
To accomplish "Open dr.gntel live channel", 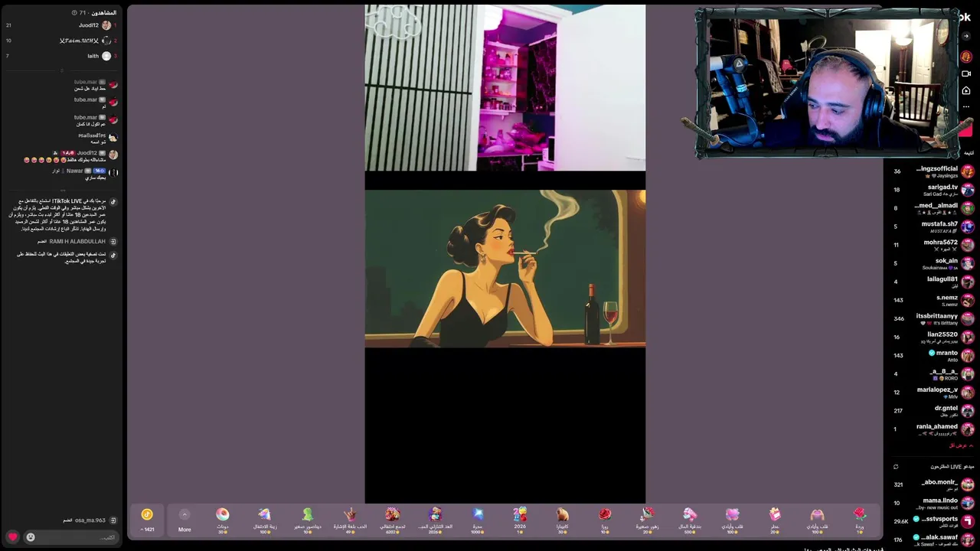I will point(933,411).
